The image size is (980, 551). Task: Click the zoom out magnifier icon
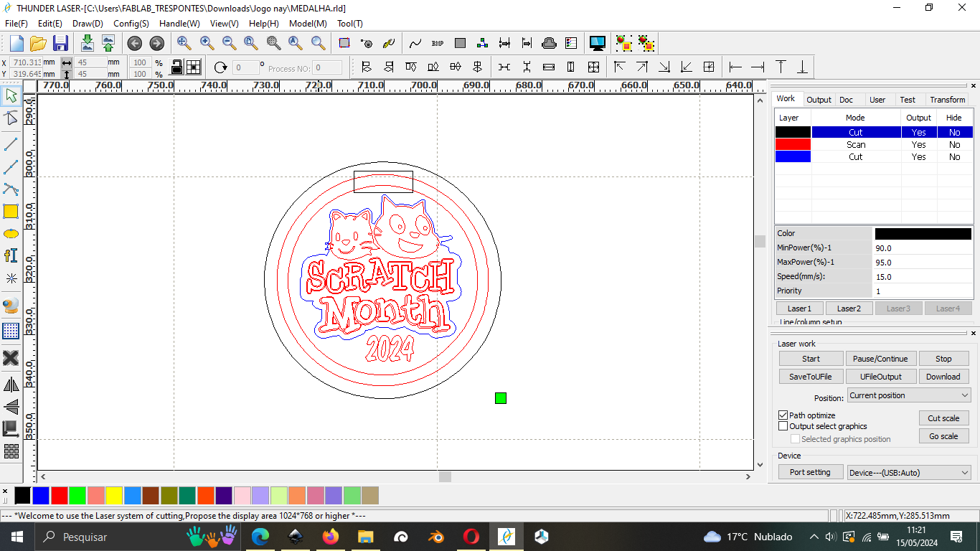click(x=229, y=43)
